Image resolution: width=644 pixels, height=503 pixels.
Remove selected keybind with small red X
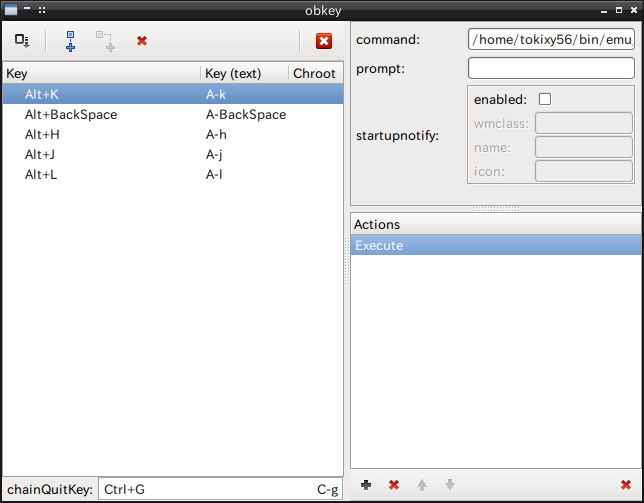tap(142, 41)
